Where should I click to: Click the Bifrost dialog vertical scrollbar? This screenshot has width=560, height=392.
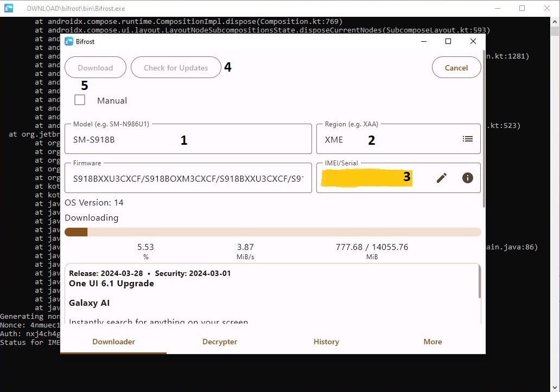pyautogui.click(x=484, y=128)
